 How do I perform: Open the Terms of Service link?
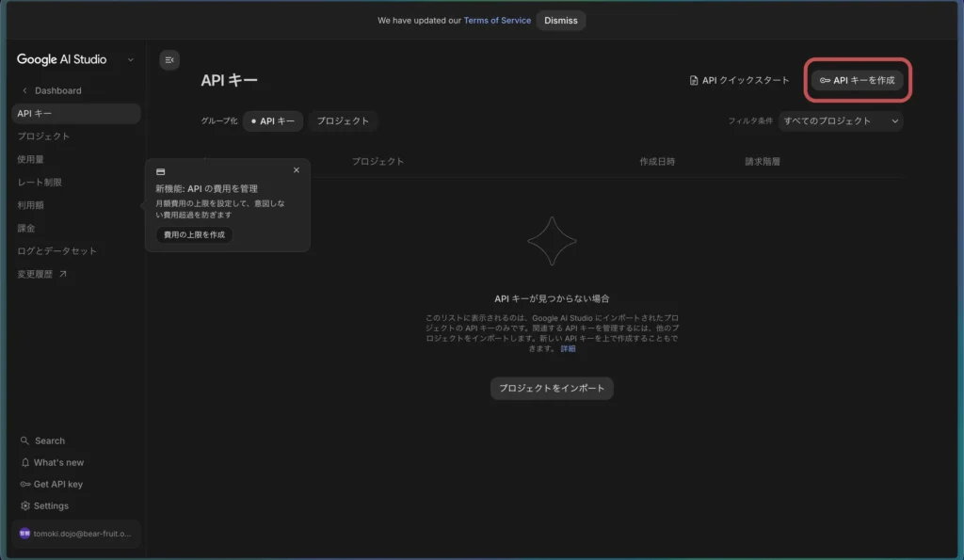click(497, 21)
